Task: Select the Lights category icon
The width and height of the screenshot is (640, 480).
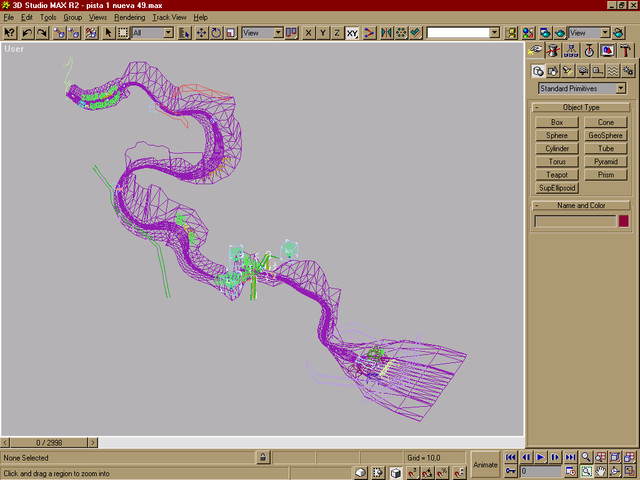Action: point(568,71)
